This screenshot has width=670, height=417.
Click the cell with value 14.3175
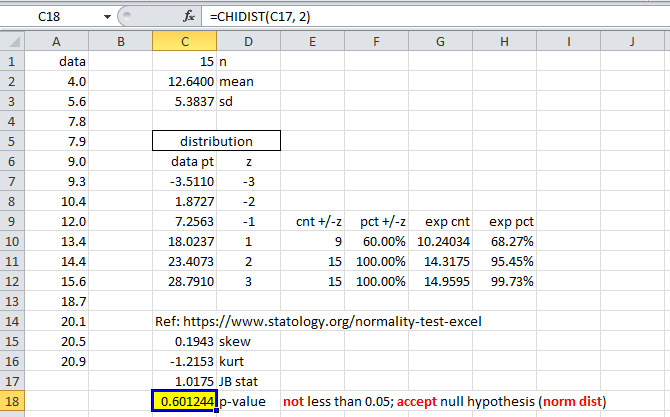(441, 261)
